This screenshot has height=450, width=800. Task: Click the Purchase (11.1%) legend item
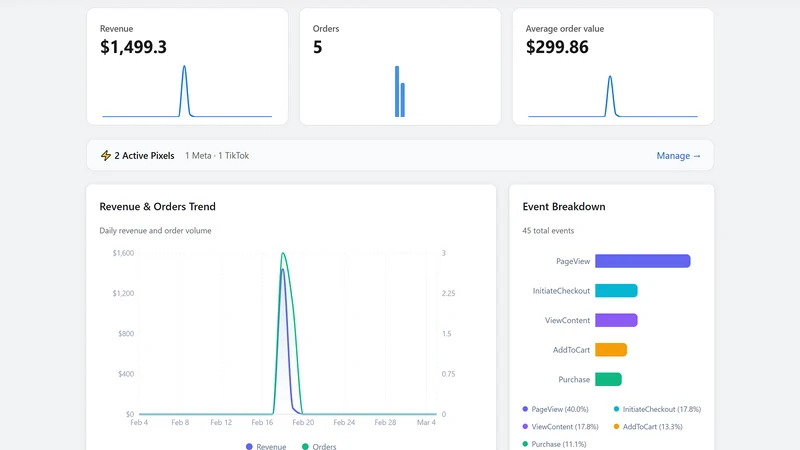[554, 444]
